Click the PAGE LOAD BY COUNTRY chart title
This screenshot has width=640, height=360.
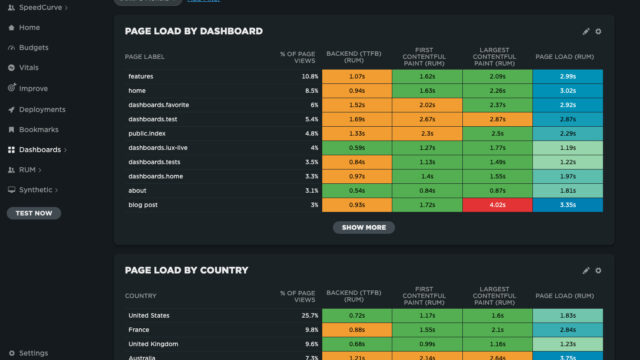186,271
